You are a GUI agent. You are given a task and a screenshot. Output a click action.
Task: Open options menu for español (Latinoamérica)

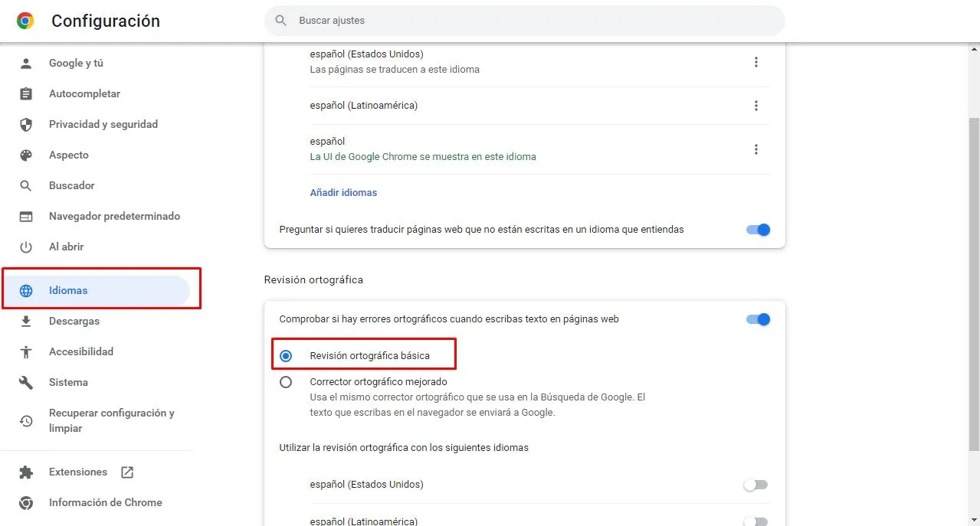pos(756,105)
